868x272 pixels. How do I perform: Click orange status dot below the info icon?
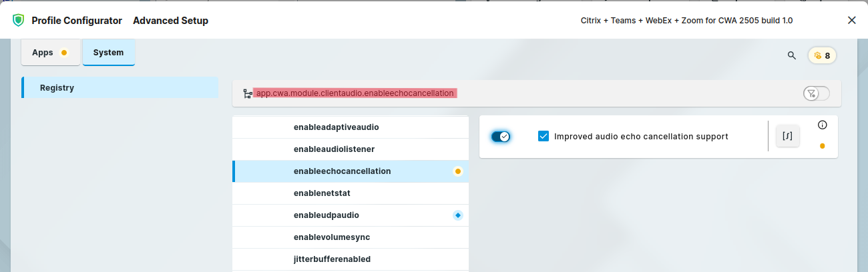coord(822,146)
